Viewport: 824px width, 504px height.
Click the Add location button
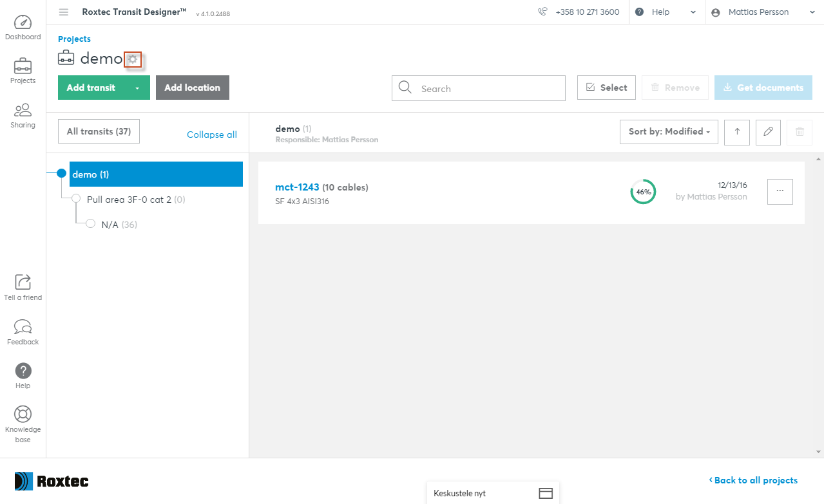coord(192,88)
